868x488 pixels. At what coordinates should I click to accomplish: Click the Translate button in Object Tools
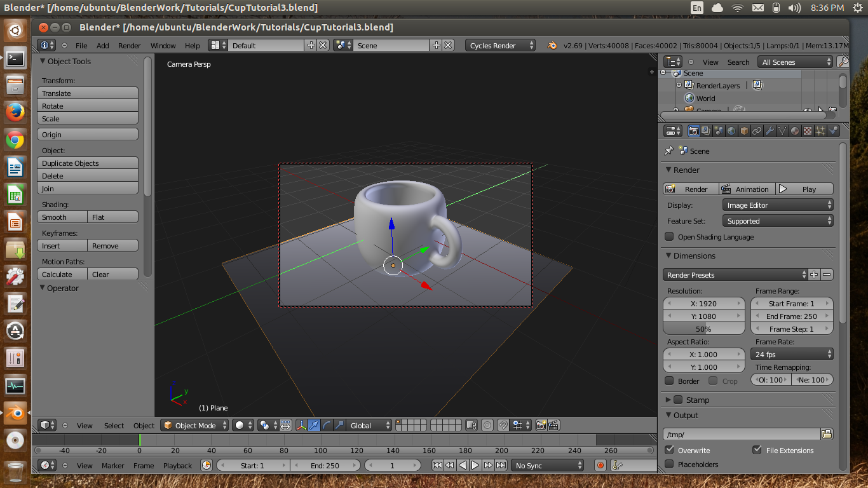click(x=88, y=93)
